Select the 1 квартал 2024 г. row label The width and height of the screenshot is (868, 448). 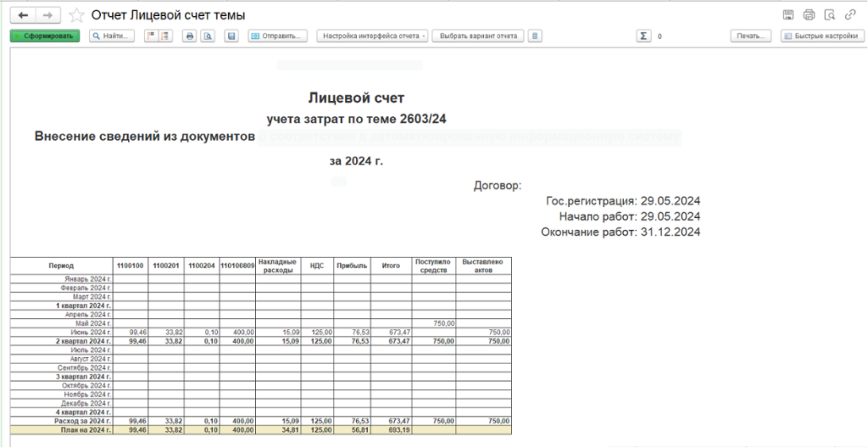[61, 305]
